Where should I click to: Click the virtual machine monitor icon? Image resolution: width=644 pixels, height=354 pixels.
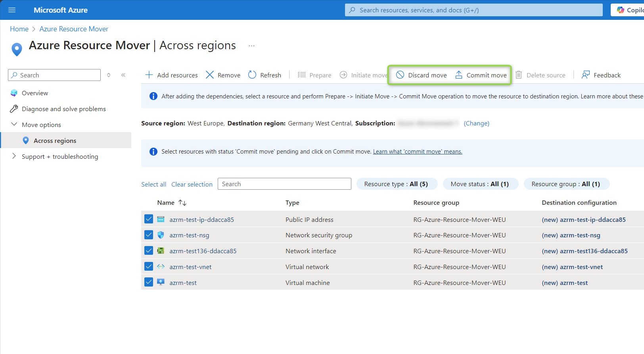(x=161, y=282)
